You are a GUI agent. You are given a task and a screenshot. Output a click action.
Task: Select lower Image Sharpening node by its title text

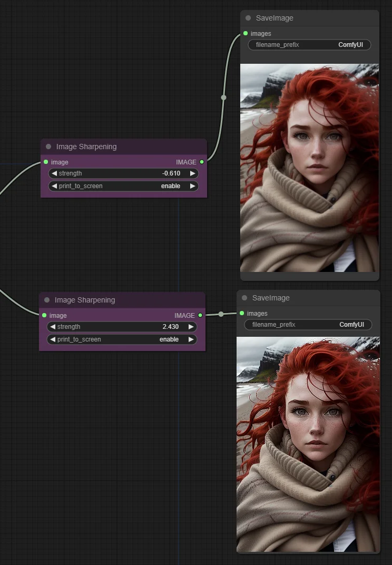point(85,300)
